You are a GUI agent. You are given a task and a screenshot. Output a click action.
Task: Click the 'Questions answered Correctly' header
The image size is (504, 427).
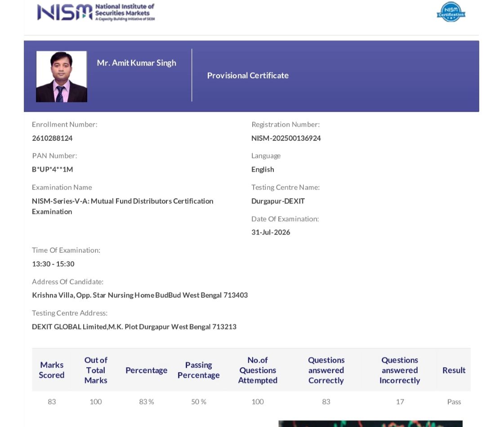[326, 370]
